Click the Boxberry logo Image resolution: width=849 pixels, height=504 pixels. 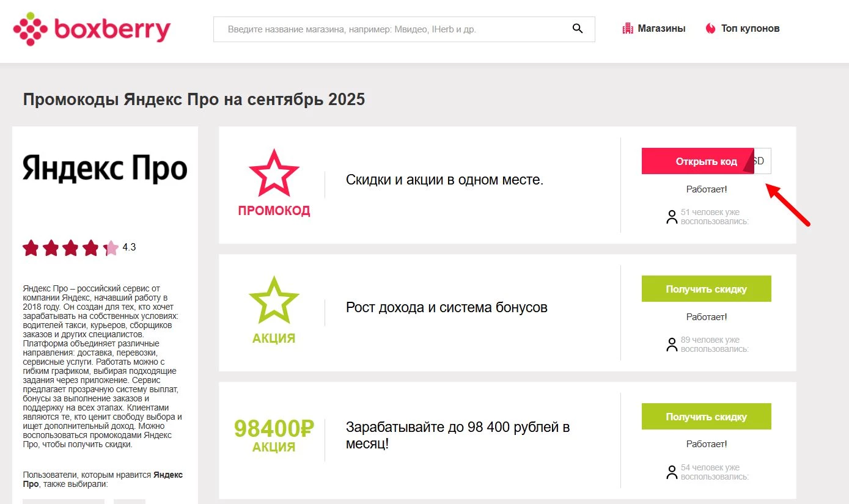click(x=91, y=28)
